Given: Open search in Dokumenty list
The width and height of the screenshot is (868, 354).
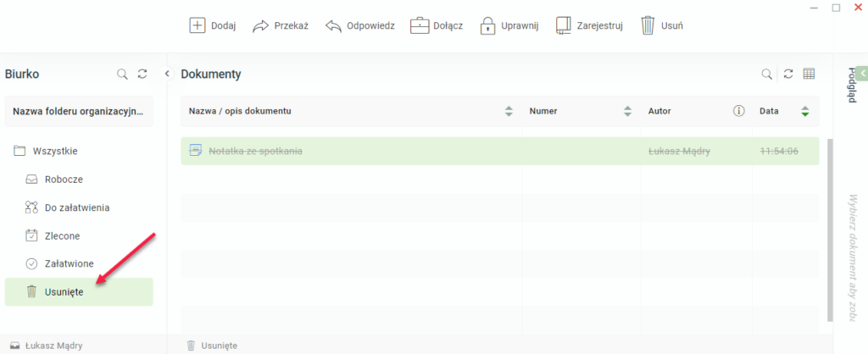Looking at the screenshot, I should point(766,74).
